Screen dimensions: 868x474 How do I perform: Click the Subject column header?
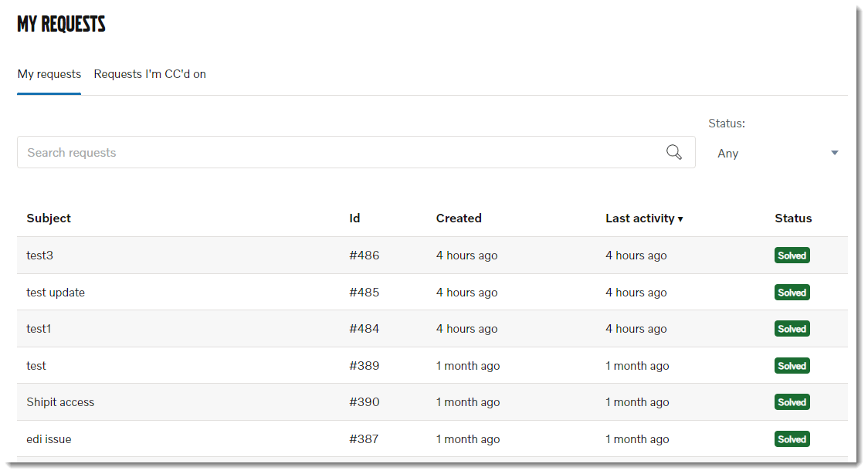(49, 218)
